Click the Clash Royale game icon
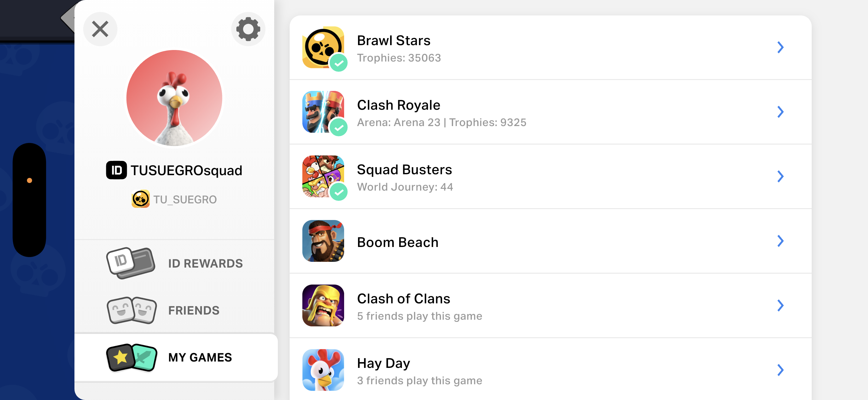 coord(323,112)
